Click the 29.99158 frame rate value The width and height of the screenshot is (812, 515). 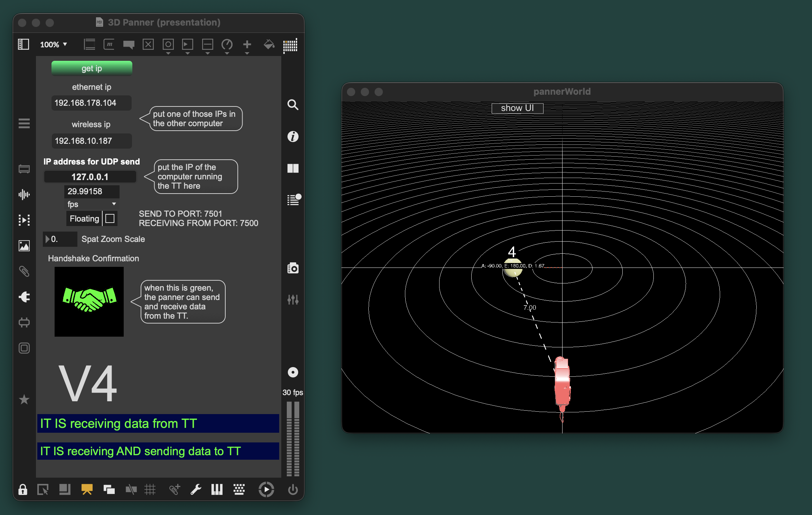point(92,191)
